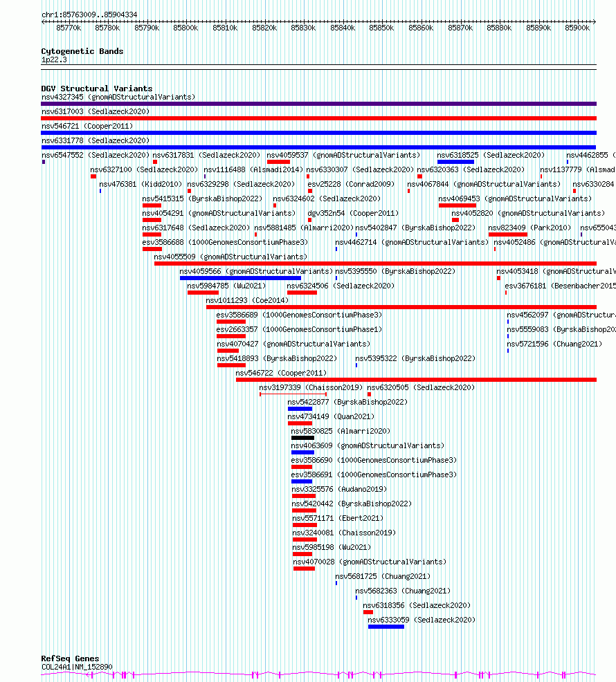
Task: Open nsv5418893 (ByrskaBishop2022) label
Action: (277, 358)
